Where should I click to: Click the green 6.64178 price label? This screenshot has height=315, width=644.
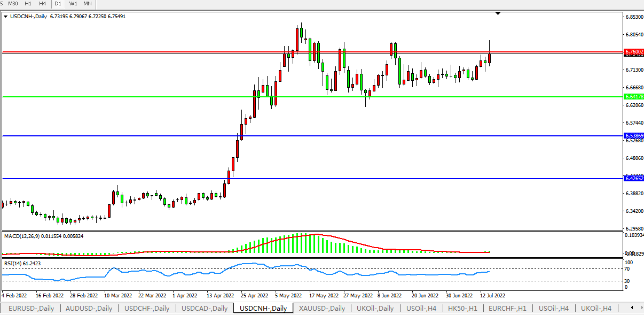coord(634,97)
